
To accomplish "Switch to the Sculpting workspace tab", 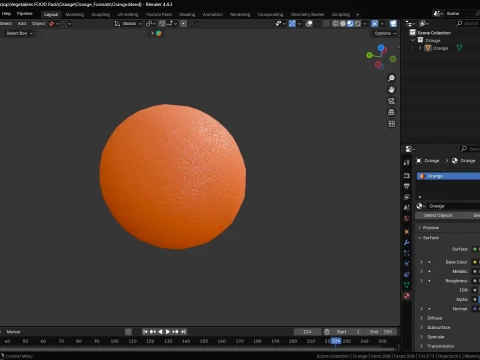I will [x=100, y=14].
